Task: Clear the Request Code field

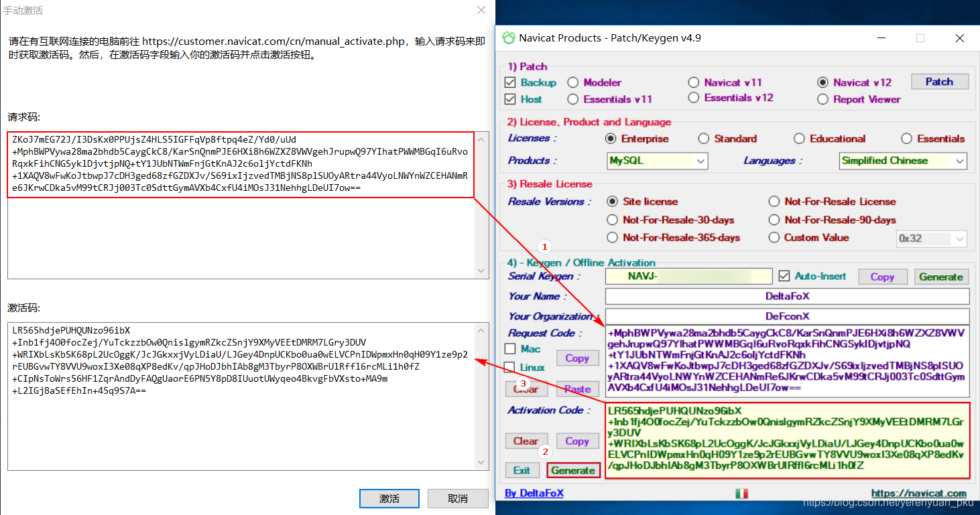Action: (526, 389)
